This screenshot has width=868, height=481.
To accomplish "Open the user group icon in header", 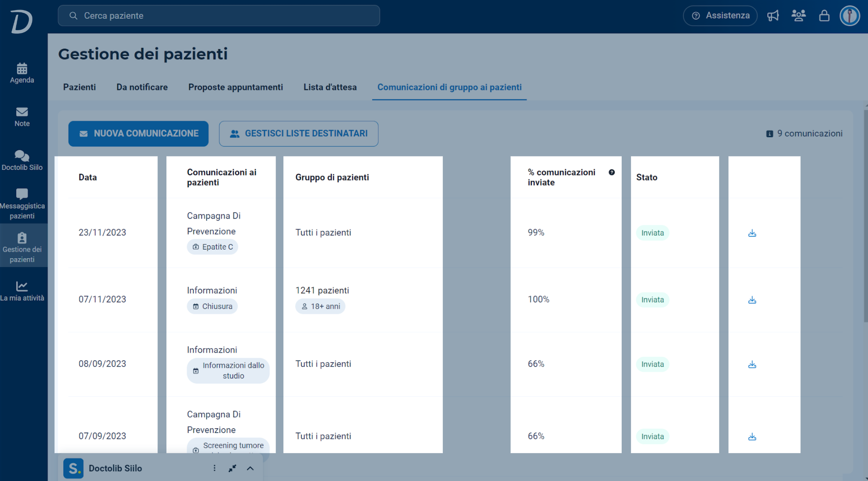I will [x=798, y=16].
